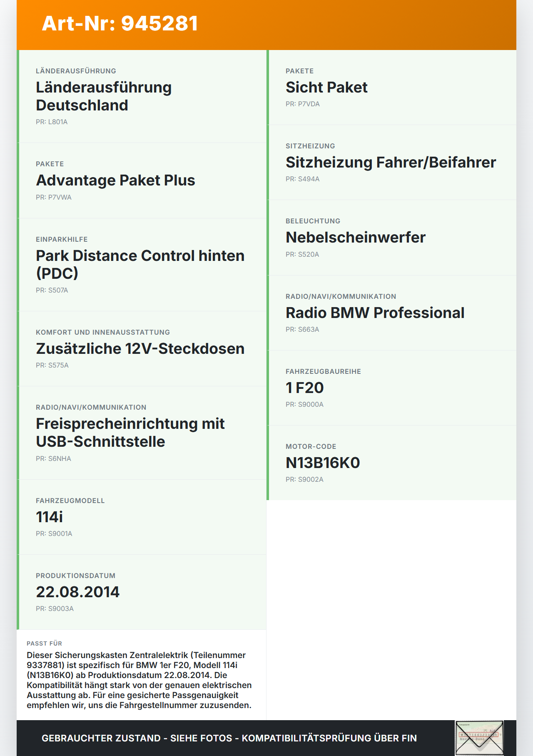Click the motor code N13B16K0
The width and height of the screenshot is (533, 756).
click(323, 463)
